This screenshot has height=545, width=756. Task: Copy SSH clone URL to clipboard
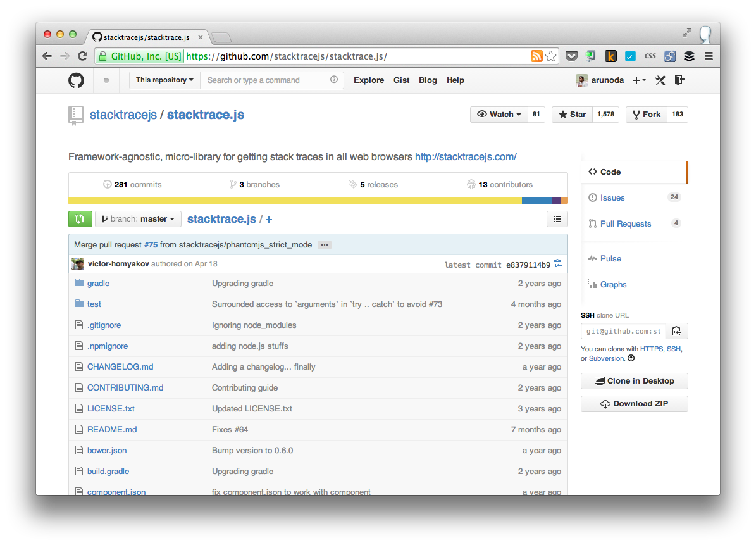click(677, 331)
